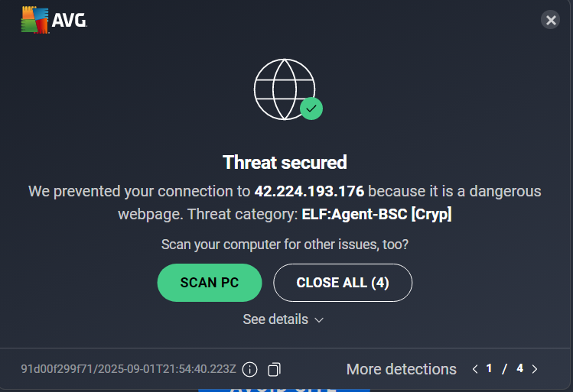This screenshot has height=392, width=573.
Task: Click the chevron next to See details
Action: tap(319, 320)
